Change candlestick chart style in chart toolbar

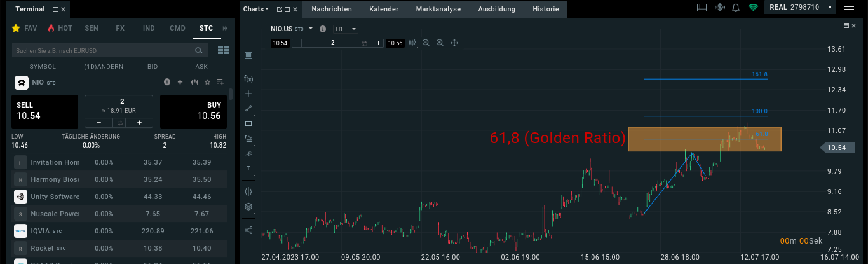412,43
